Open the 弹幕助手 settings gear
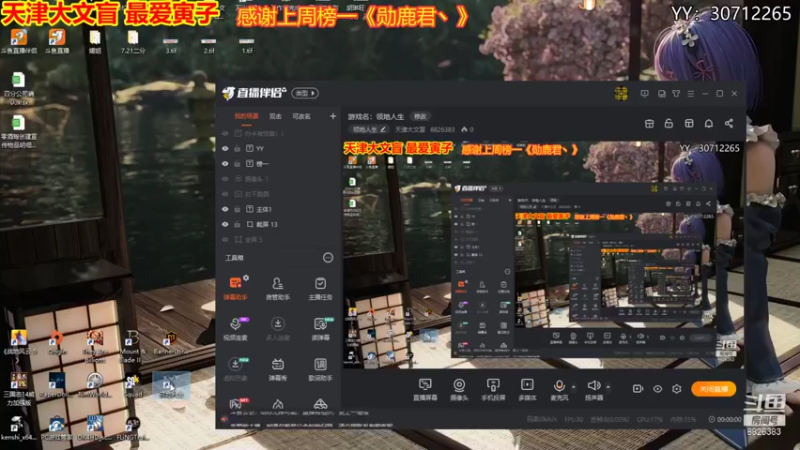This screenshot has height=450, width=800. coord(246,278)
